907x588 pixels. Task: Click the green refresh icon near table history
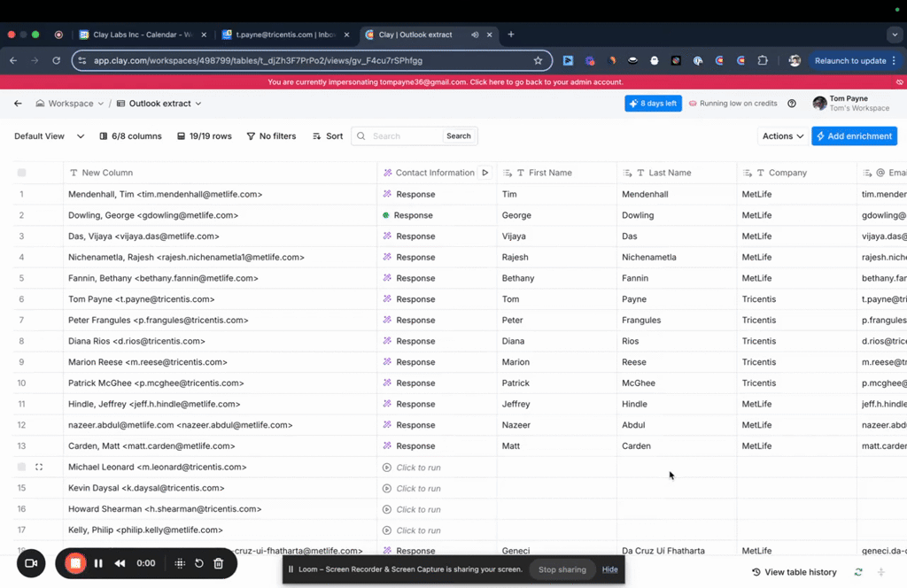click(x=858, y=572)
